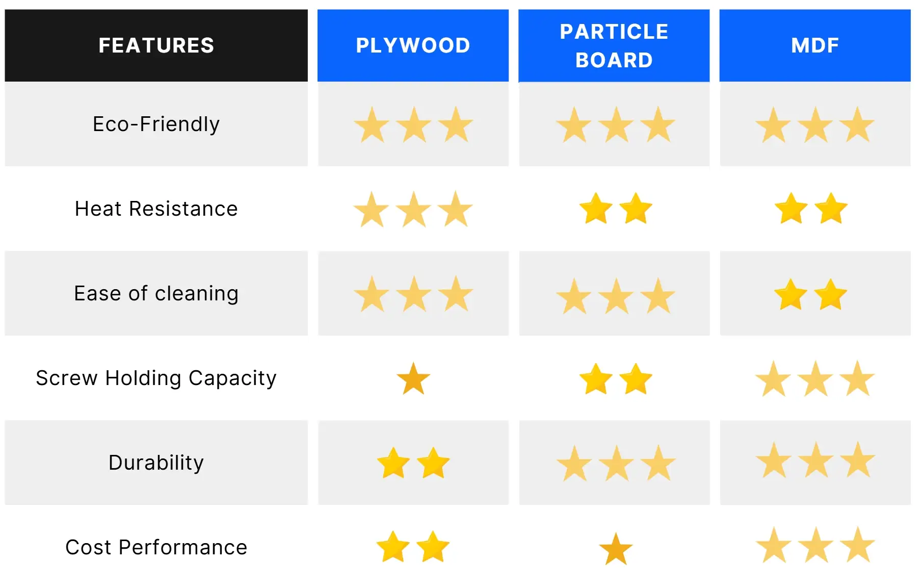This screenshot has width=924, height=588.
Task: Click the middle star in MDF Cost Performance rating
Action: coord(816,545)
